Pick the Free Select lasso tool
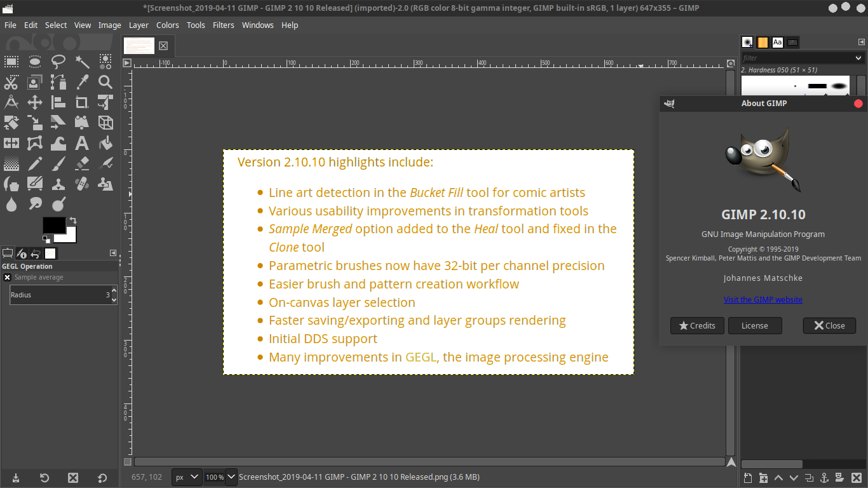The width and height of the screenshot is (868, 488). click(58, 62)
